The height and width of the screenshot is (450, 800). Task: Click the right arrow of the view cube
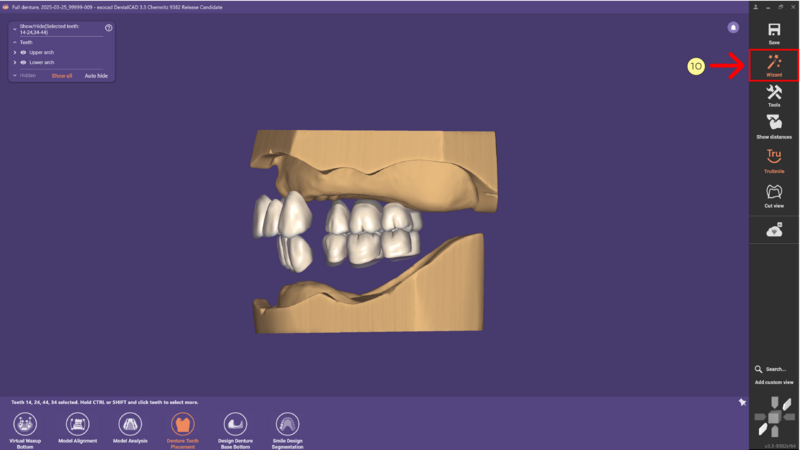[x=789, y=417]
